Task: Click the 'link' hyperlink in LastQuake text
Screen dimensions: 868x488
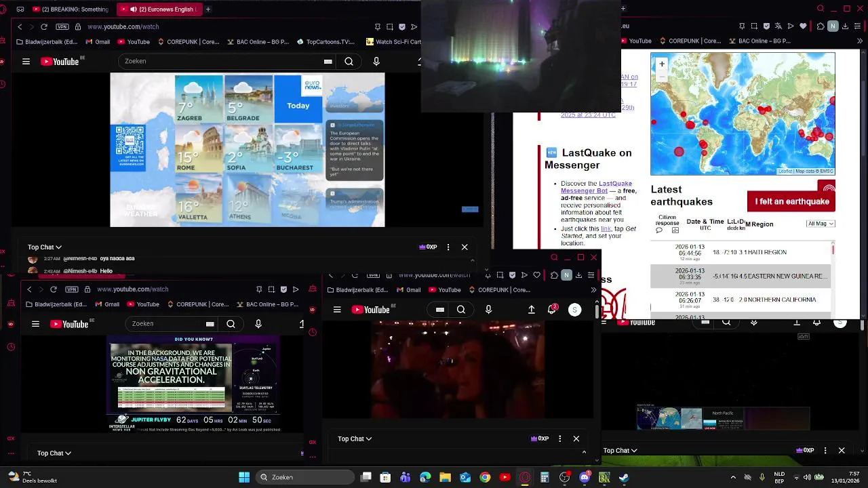Action: [x=606, y=228]
